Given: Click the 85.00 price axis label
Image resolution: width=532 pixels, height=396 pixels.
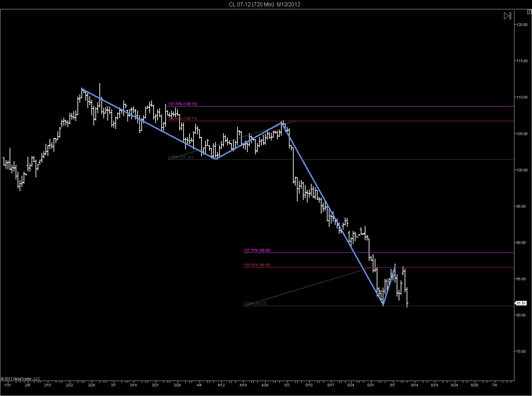Looking at the screenshot, I should point(521,279).
